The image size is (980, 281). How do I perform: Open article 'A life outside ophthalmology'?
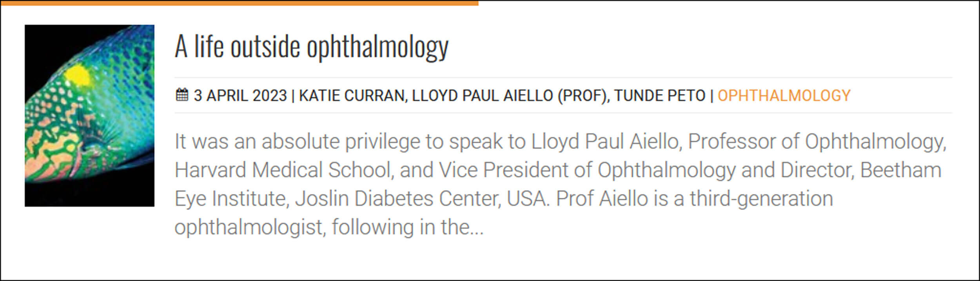point(311,47)
